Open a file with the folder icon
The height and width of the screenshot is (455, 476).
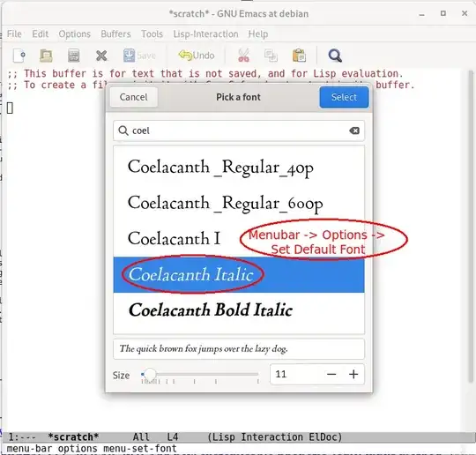[x=46, y=56]
